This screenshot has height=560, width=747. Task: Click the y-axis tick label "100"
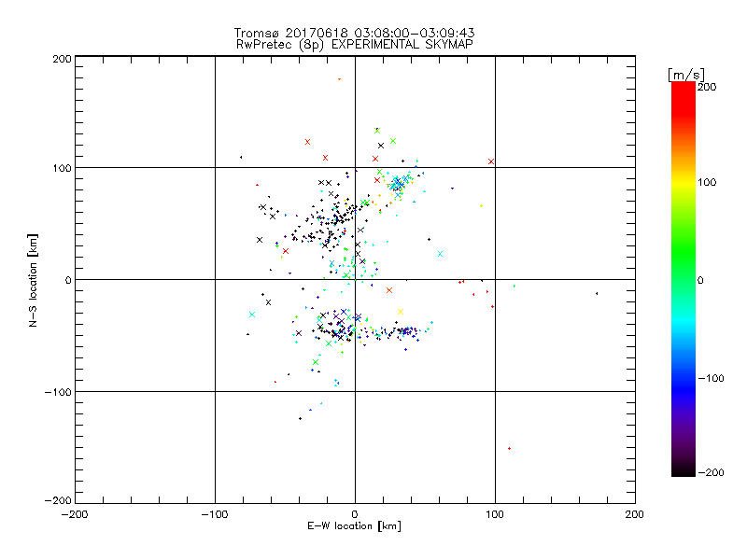click(x=62, y=168)
